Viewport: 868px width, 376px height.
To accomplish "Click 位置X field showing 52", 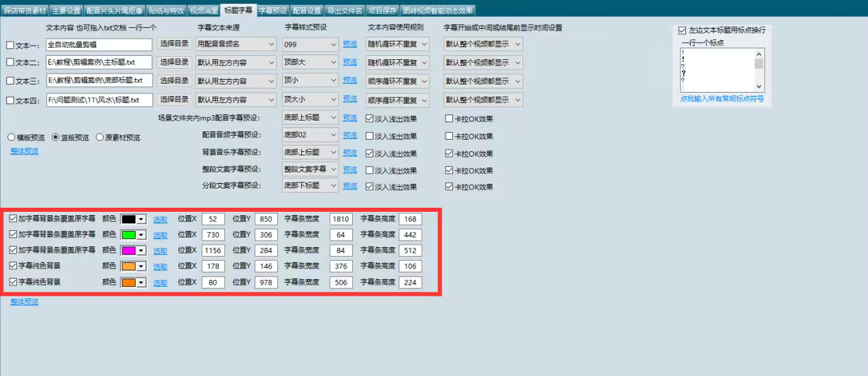I will point(213,219).
